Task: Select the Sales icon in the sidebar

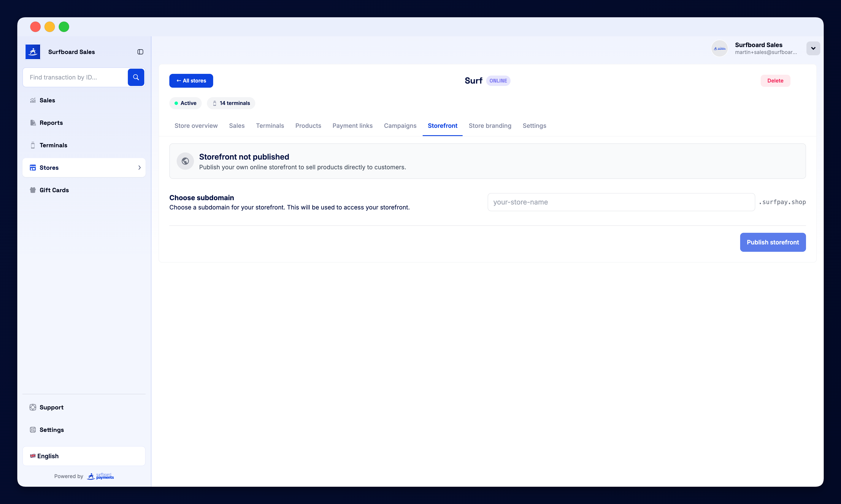Action: (x=33, y=100)
